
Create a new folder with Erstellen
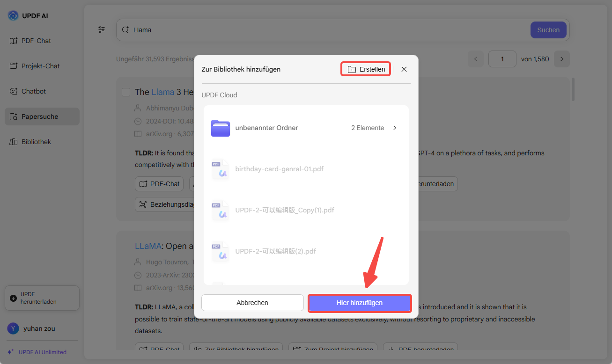click(x=366, y=69)
